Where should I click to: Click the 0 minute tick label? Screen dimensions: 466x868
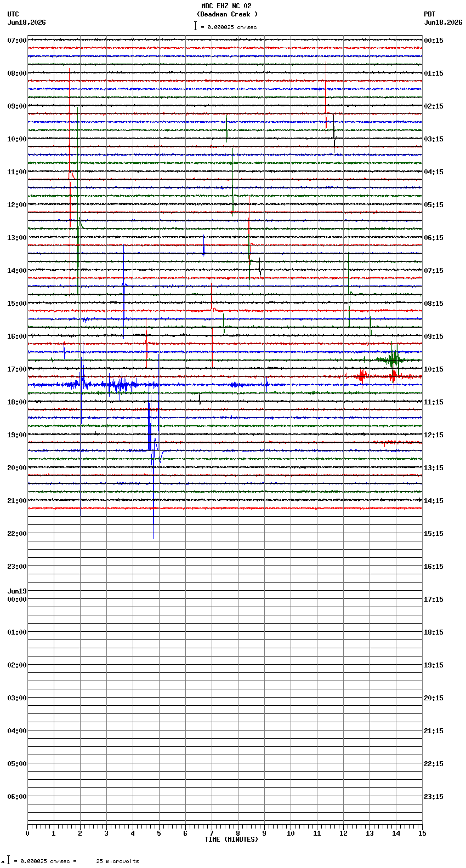pyautogui.click(x=27, y=833)
